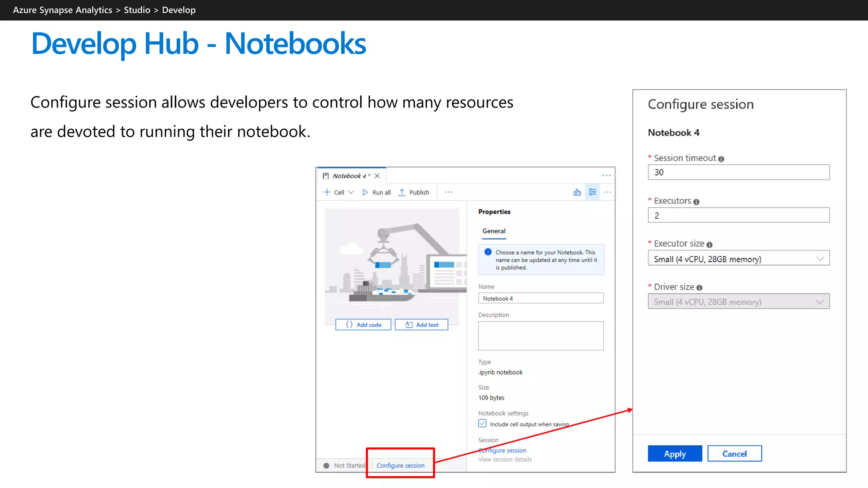This screenshot has height=488, width=868.
Task: Click the info icon in the name notice
Action: (488, 252)
